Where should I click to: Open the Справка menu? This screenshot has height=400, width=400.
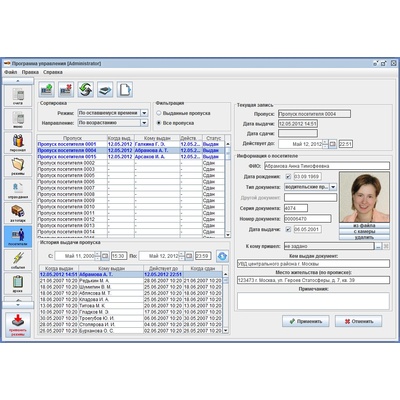[53, 72]
